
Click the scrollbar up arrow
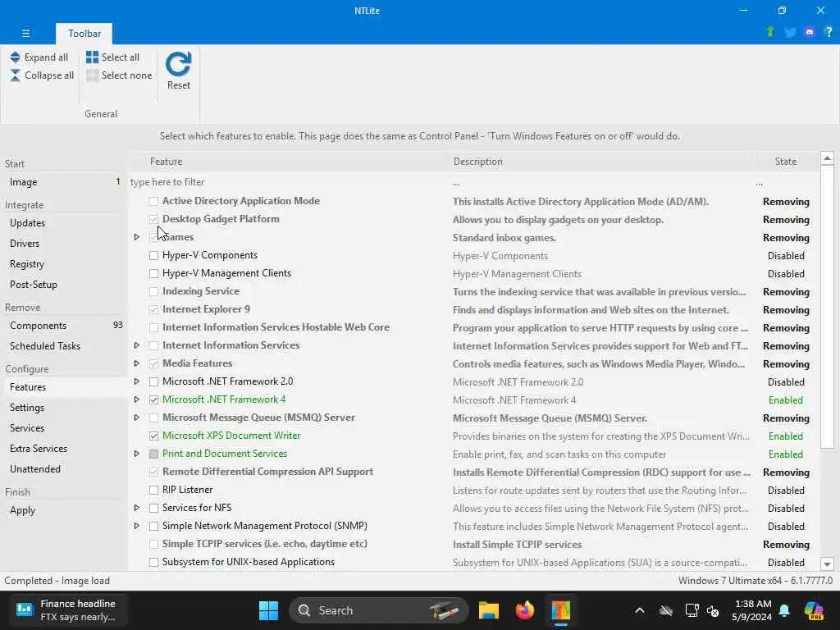coord(827,158)
